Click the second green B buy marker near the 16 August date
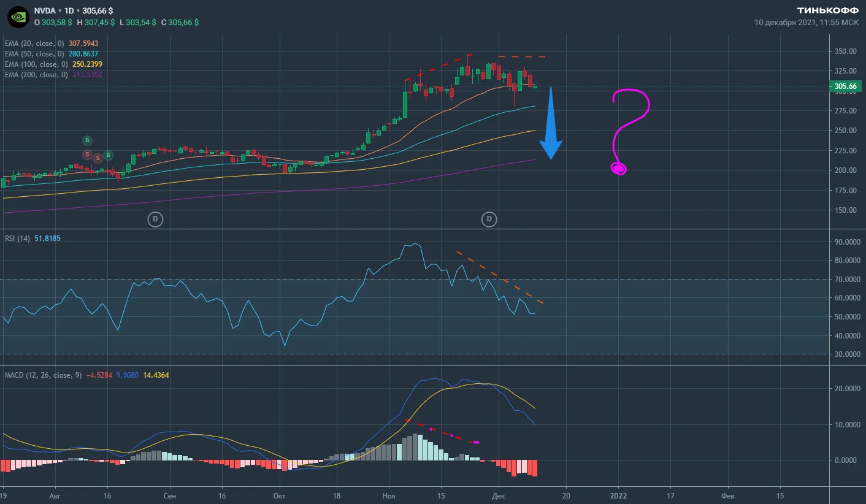Screen dimensions: 866x504 (x=108, y=155)
